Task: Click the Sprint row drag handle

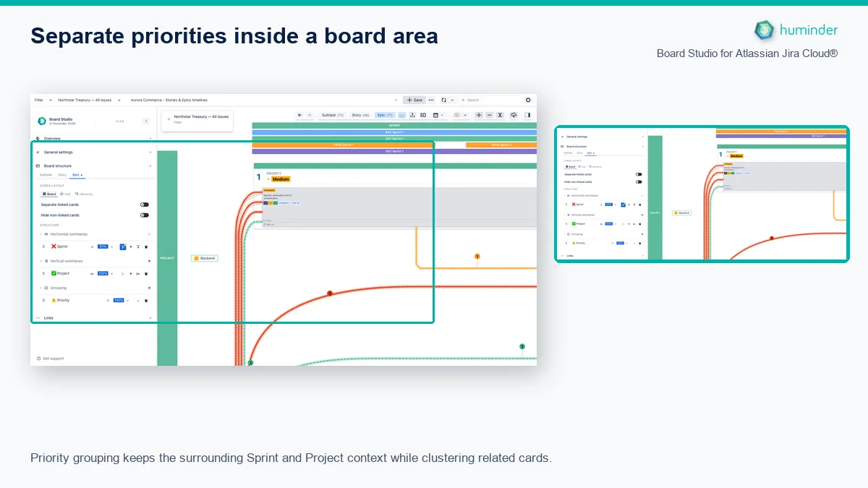Action: pos(43,247)
